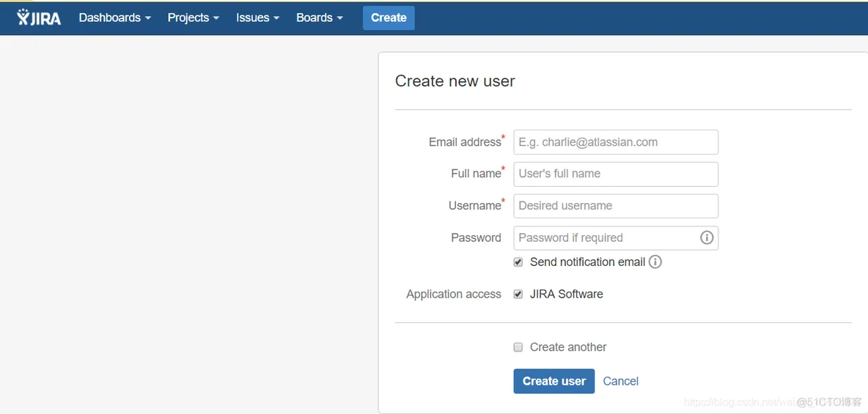Click the Username label
Image resolution: width=868 pixels, height=414 pixels.
(474, 206)
